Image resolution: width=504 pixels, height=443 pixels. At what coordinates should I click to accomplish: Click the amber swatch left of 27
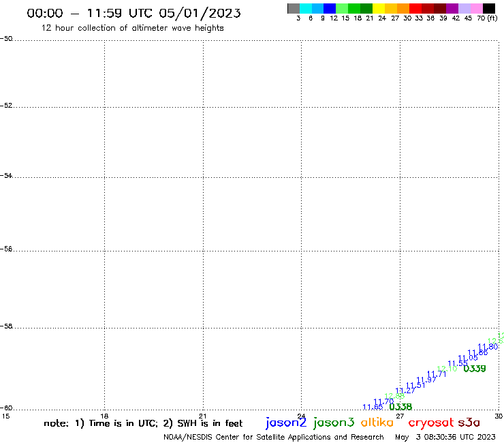coord(391,8)
